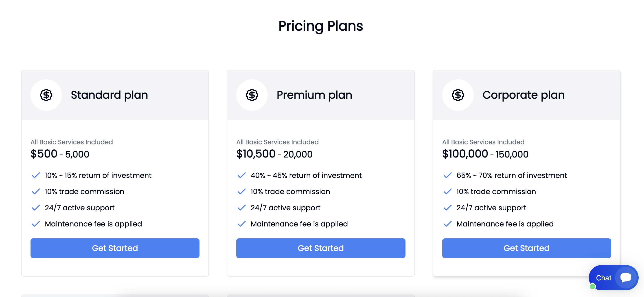644x297 pixels.
Task: Click the Premium plan dollar badge icon
Action: coord(252,95)
